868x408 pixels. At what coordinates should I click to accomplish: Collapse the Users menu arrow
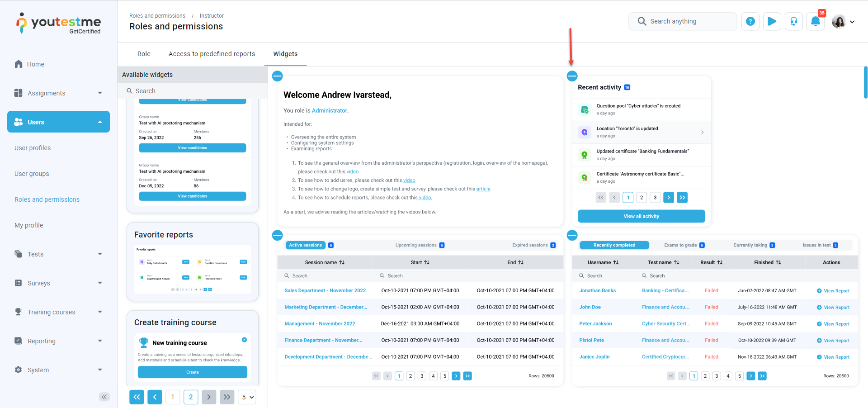coord(100,122)
